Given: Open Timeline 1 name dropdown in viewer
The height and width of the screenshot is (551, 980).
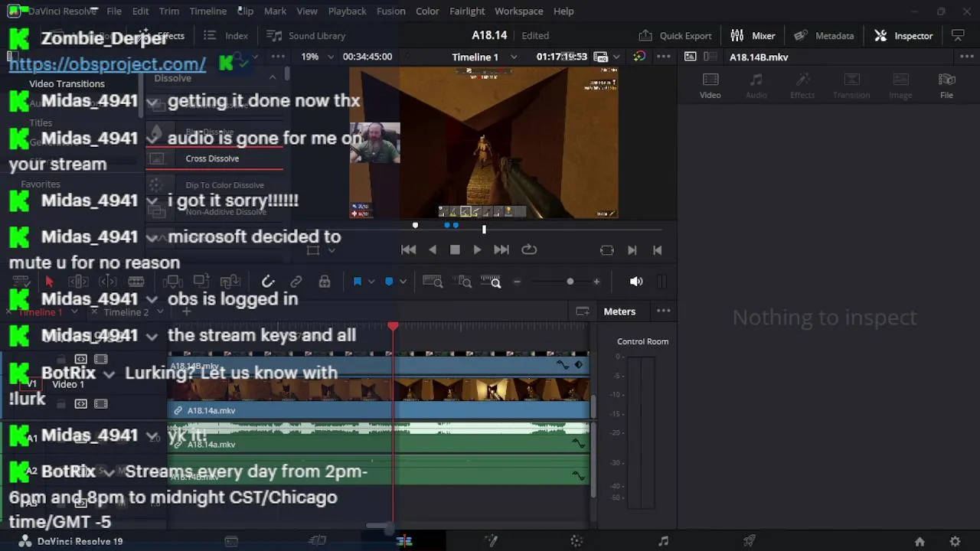Looking at the screenshot, I should (x=514, y=57).
